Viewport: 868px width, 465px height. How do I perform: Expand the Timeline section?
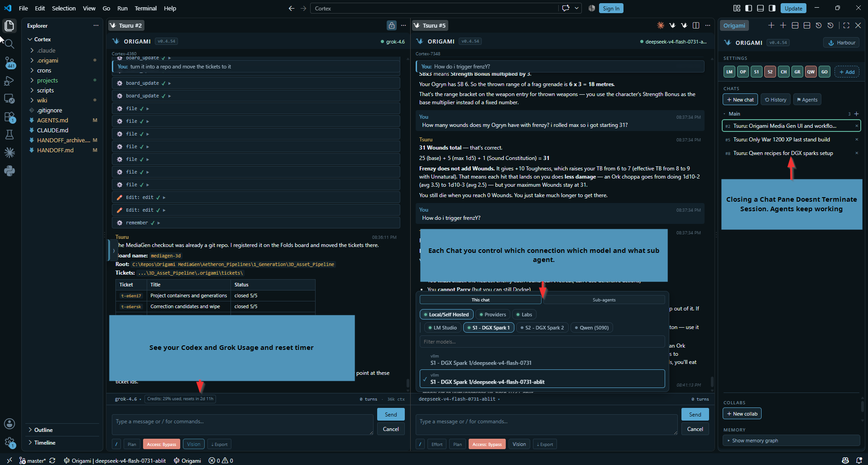pos(45,442)
